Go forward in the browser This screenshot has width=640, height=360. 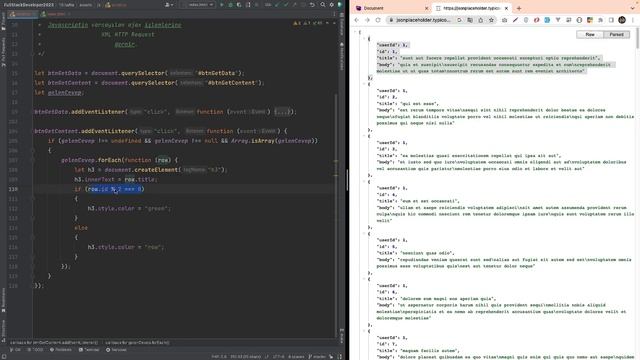pos(367,20)
